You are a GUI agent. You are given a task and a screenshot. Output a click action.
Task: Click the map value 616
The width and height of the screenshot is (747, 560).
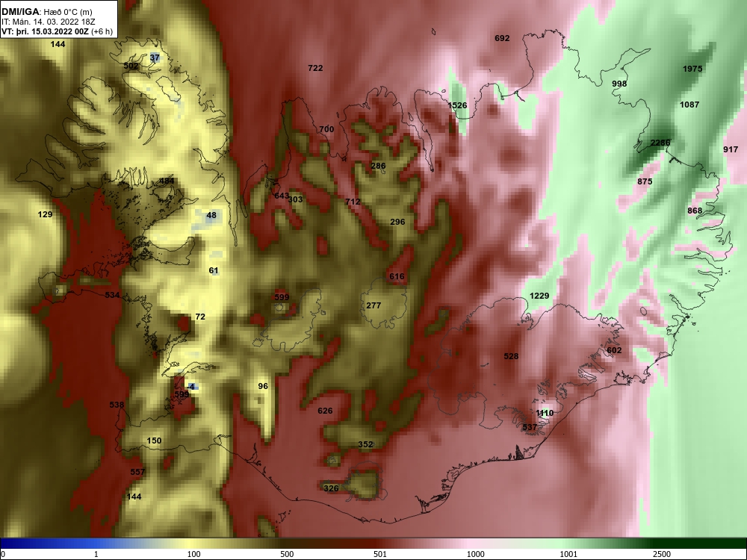[397, 276]
